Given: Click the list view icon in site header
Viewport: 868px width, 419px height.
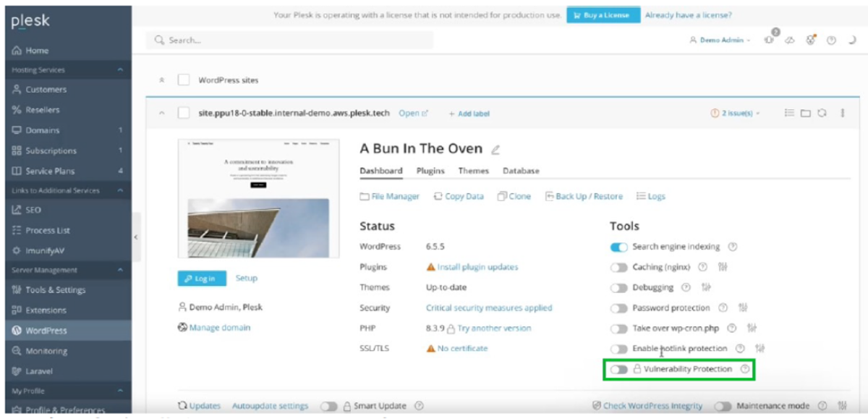Looking at the screenshot, I should point(789,113).
